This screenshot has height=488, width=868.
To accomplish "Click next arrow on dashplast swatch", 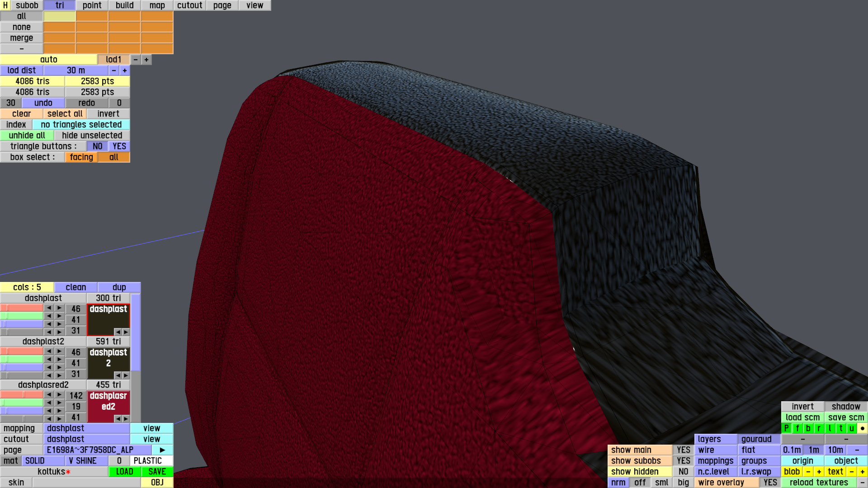I will pyautogui.click(x=126, y=332).
